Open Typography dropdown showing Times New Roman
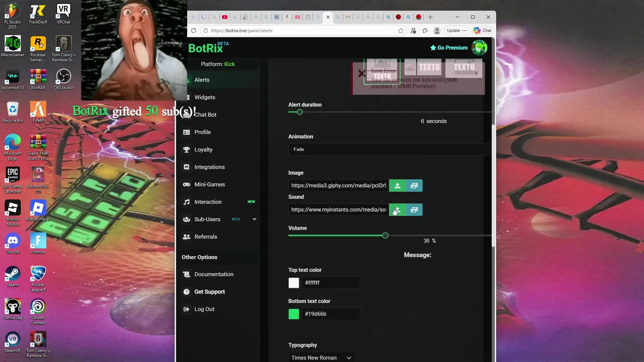This screenshot has height=362, width=644. (x=321, y=357)
